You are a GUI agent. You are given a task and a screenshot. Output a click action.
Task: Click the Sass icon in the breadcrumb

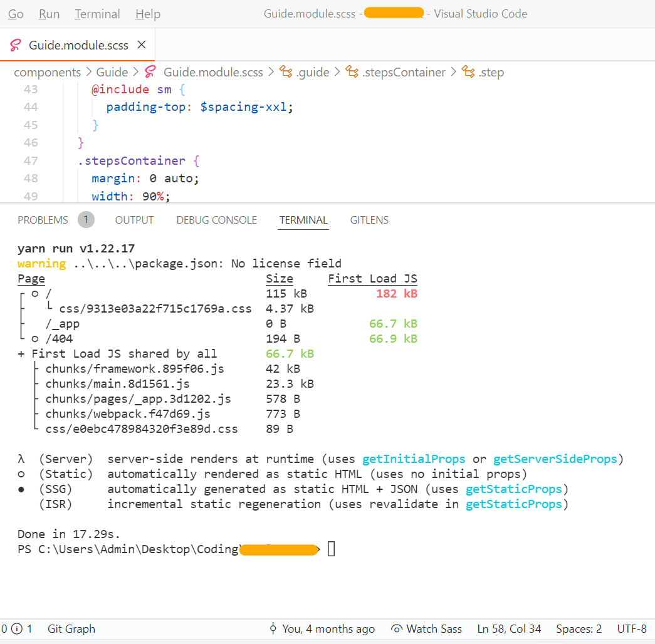pyautogui.click(x=150, y=72)
